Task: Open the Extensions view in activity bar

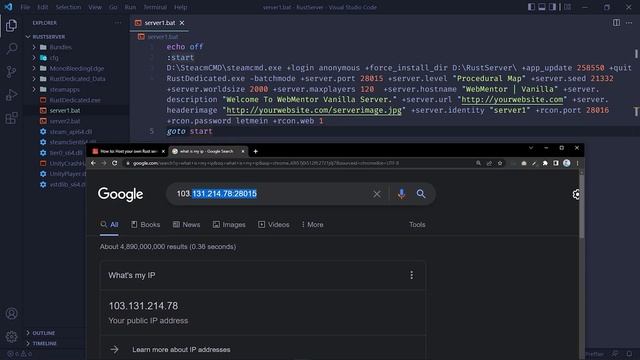Action: [11, 118]
